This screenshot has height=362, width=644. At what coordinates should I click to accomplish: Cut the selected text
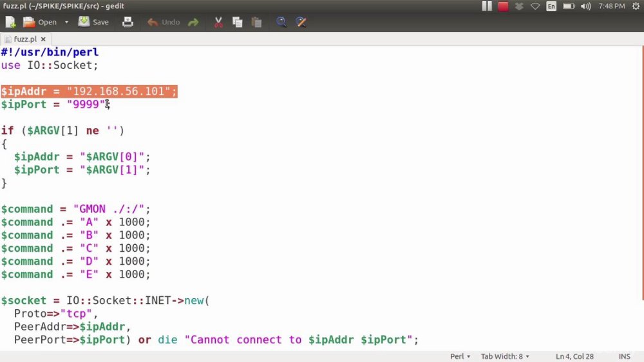point(218,22)
